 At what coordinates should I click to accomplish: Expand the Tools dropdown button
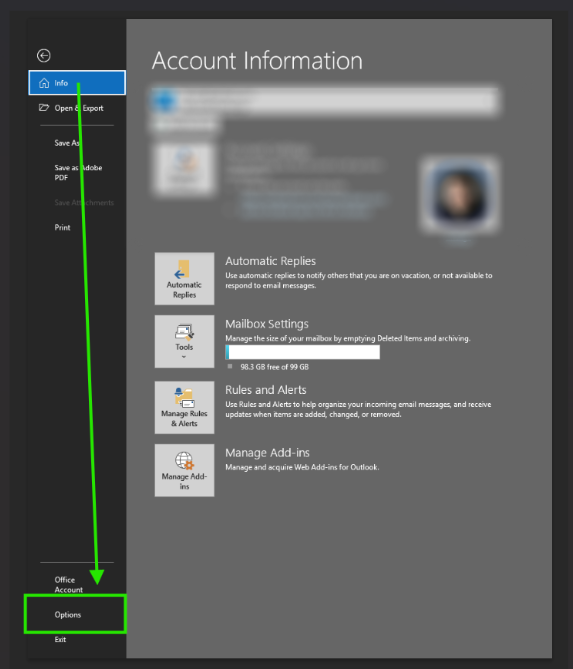click(184, 341)
